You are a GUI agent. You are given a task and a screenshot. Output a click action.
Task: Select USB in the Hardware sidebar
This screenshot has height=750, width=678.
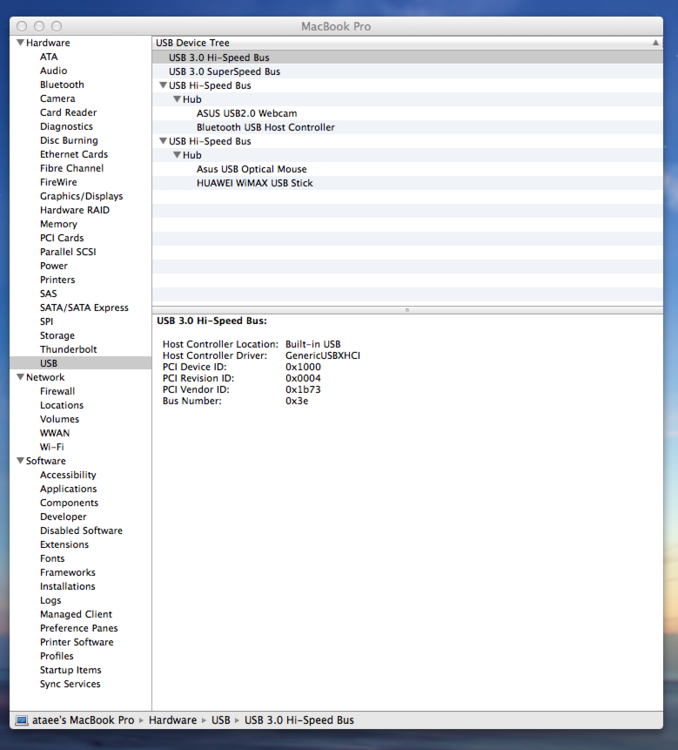(80, 363)
